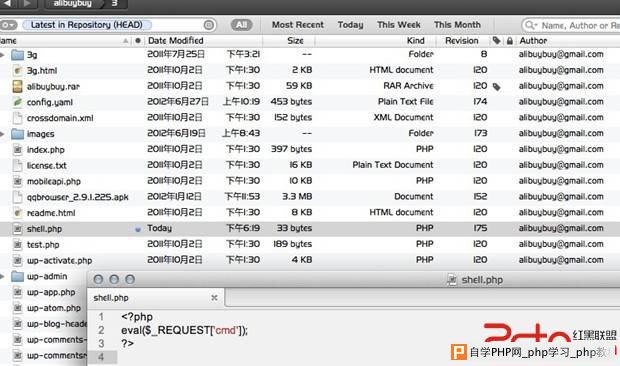The image size is (620, 366).
Task: Click the 3.3 MB size cell
Action: click(297, 196)
